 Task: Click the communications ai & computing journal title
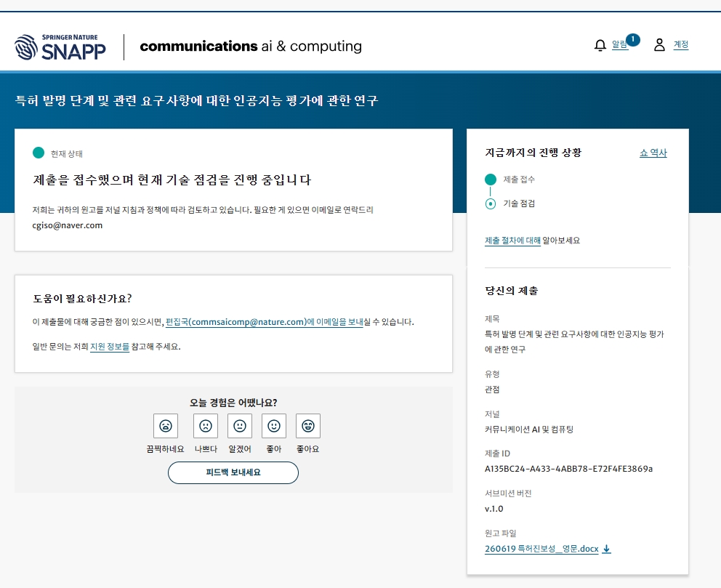[x=251, y=46]
